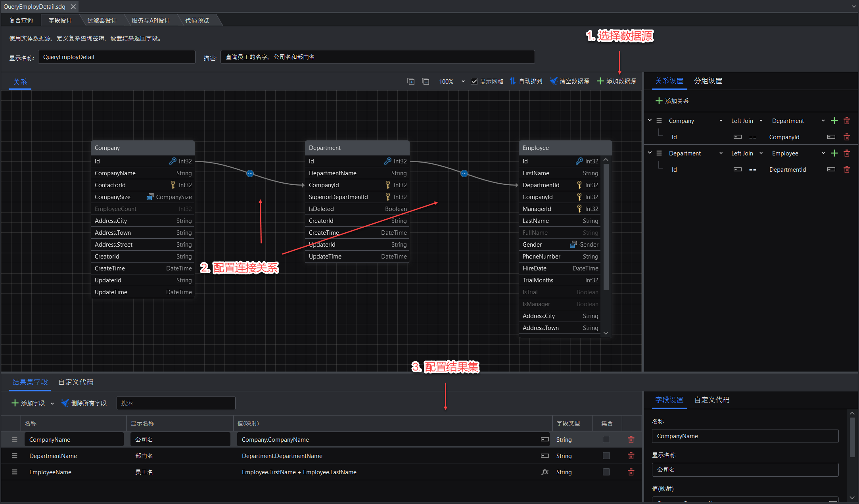Toggle the show grid checkbox
Viewport: 859px width, 504px height.
click(x=474, y=81)
